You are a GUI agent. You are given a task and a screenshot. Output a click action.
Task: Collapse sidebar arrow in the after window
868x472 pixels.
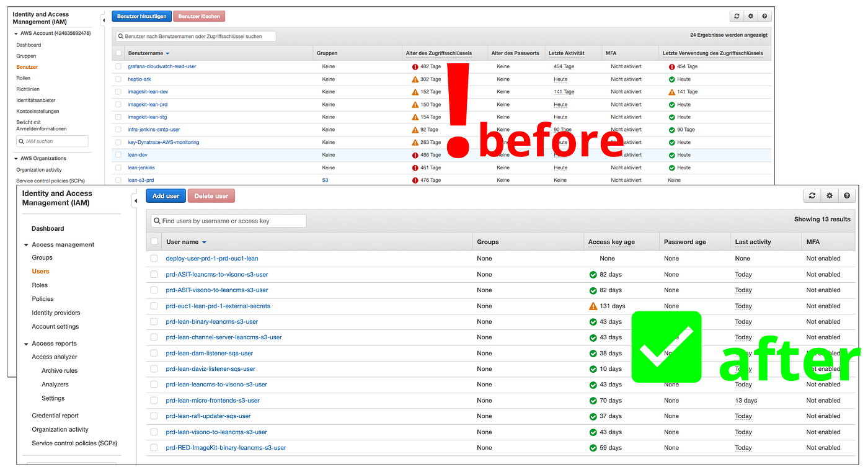[135, 200]
